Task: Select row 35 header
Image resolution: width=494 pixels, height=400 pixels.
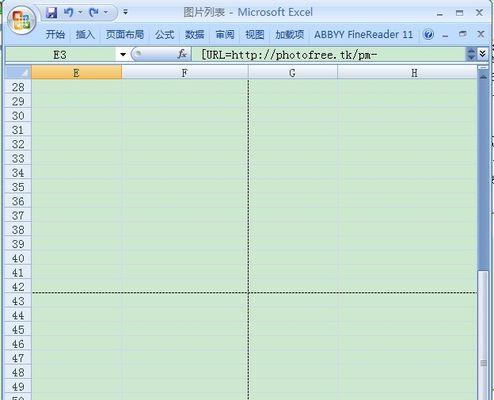Action: pyautogui.click(x=18, y=187)
